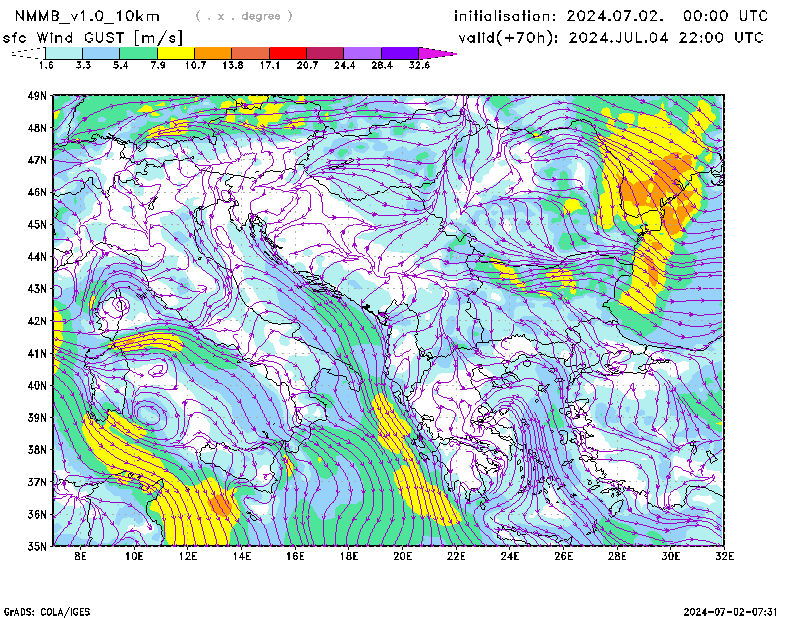Screen dimensions: 800x618
Task: Click the dashed white arrow at legend's left end
Action: (26, 52)
